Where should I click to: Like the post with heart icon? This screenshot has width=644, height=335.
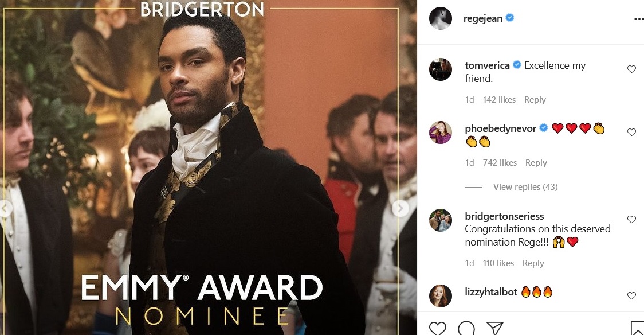(438, 329)
